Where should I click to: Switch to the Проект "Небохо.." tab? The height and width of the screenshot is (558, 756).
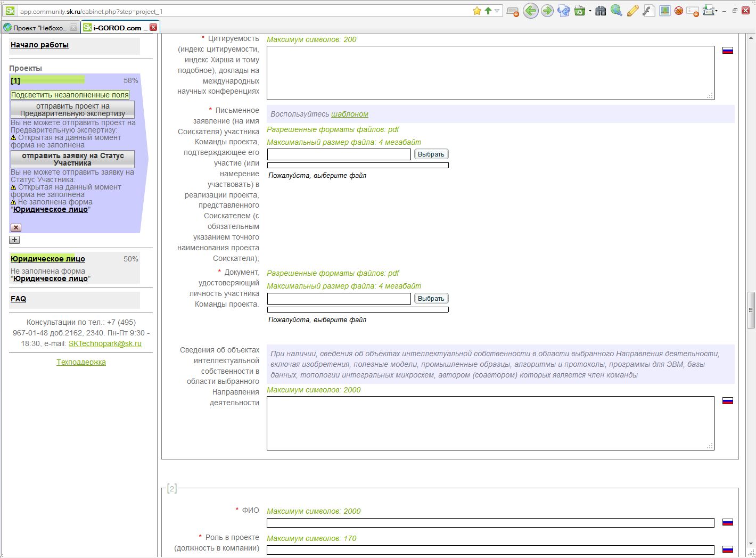(40, 28)
